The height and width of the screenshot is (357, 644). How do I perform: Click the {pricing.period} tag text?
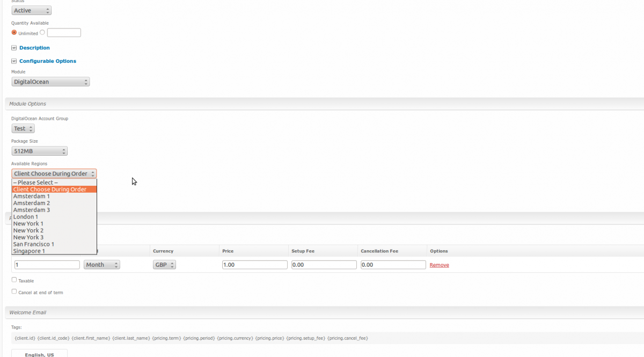pos(199,338)
